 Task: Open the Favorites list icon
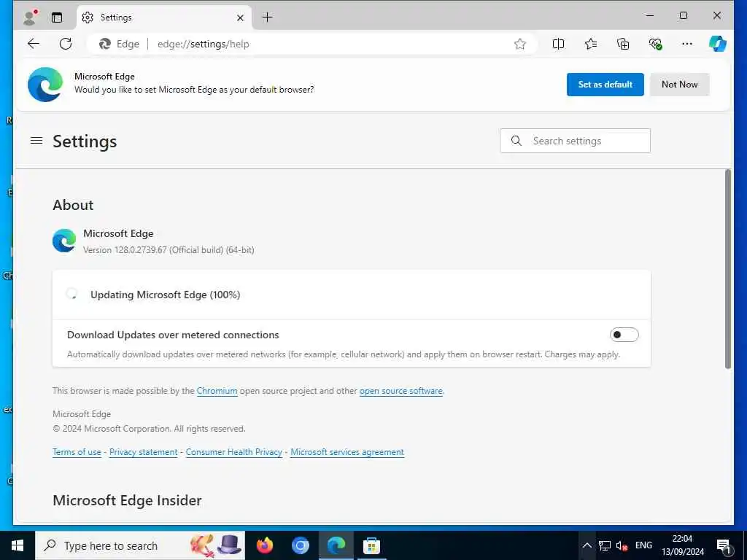click(591, 44)
